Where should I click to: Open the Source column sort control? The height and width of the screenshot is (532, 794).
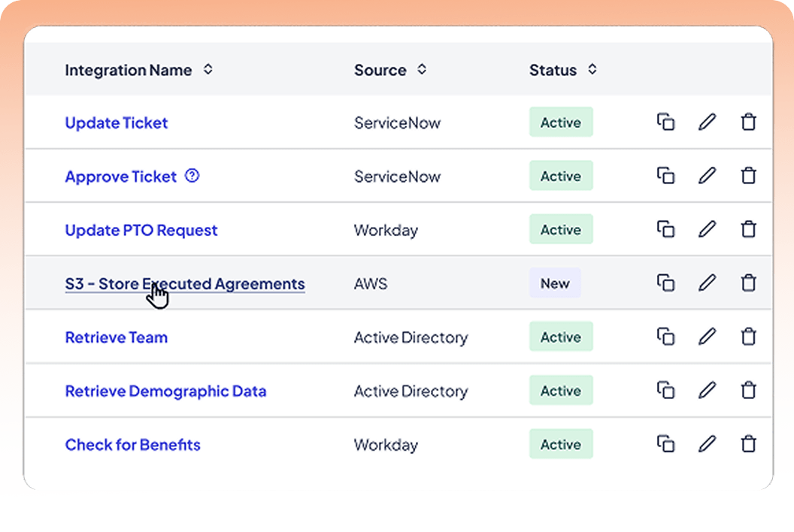421,70
